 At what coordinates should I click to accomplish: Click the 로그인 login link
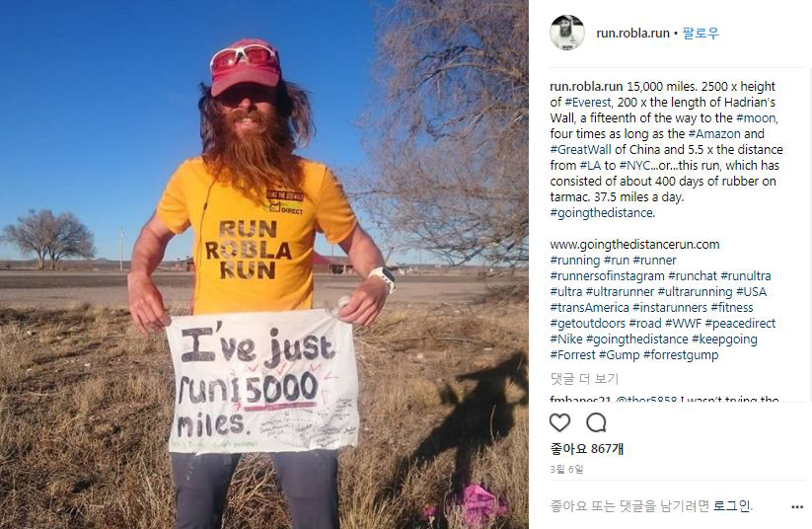click(x=731, y=505)
